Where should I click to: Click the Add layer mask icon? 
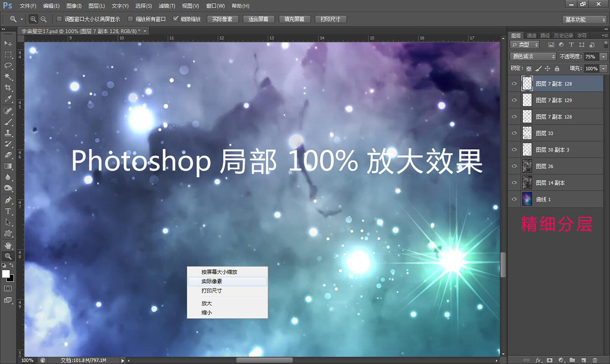pos(549,359)
